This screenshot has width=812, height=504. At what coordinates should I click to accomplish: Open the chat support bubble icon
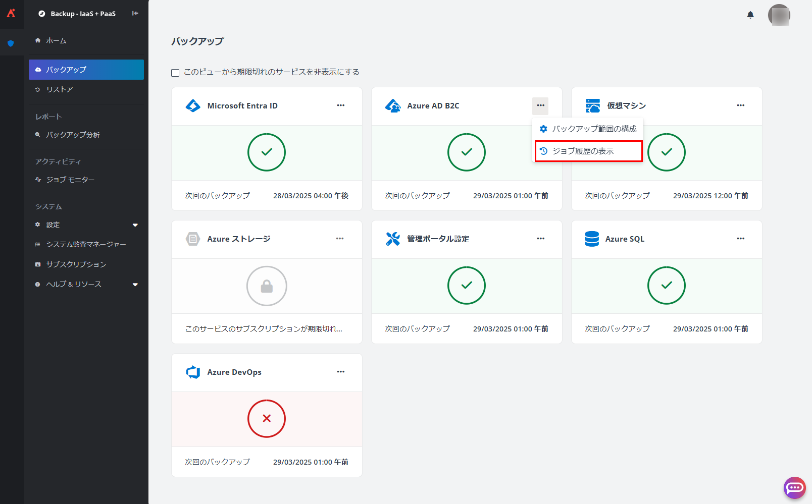tap(794, 487)
